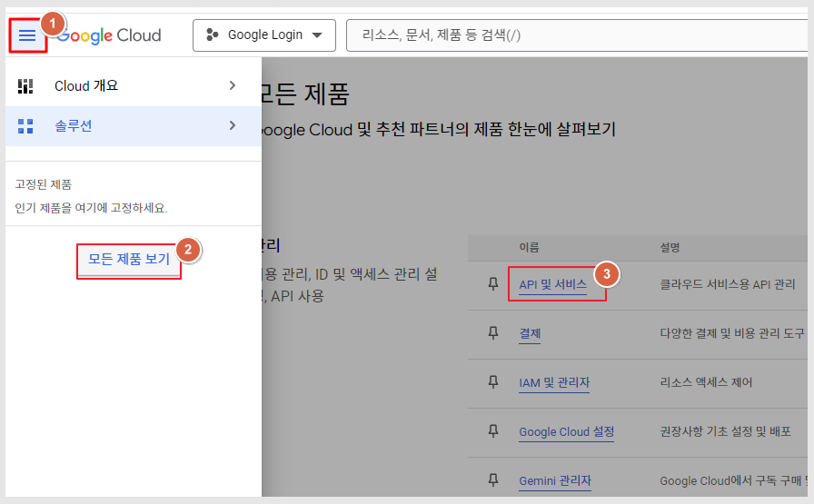Open the hamburger navigation menu

click(x=27, y=35)
